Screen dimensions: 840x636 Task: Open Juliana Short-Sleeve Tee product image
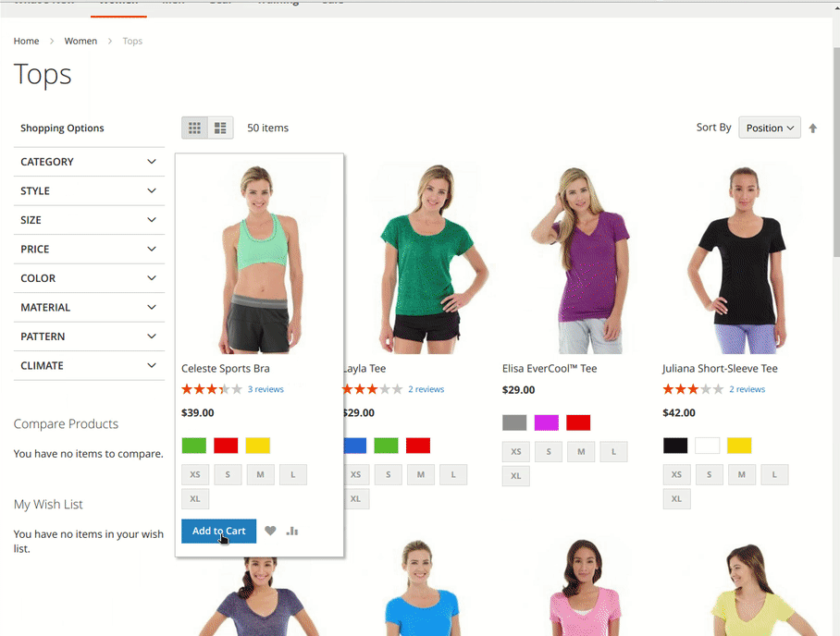click(x=740, y=259)
